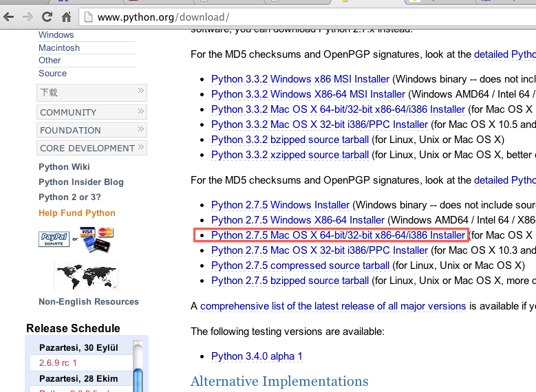536x392 pixels.
Task: Go to the browser Home icon
Action: tap(66, 17)
